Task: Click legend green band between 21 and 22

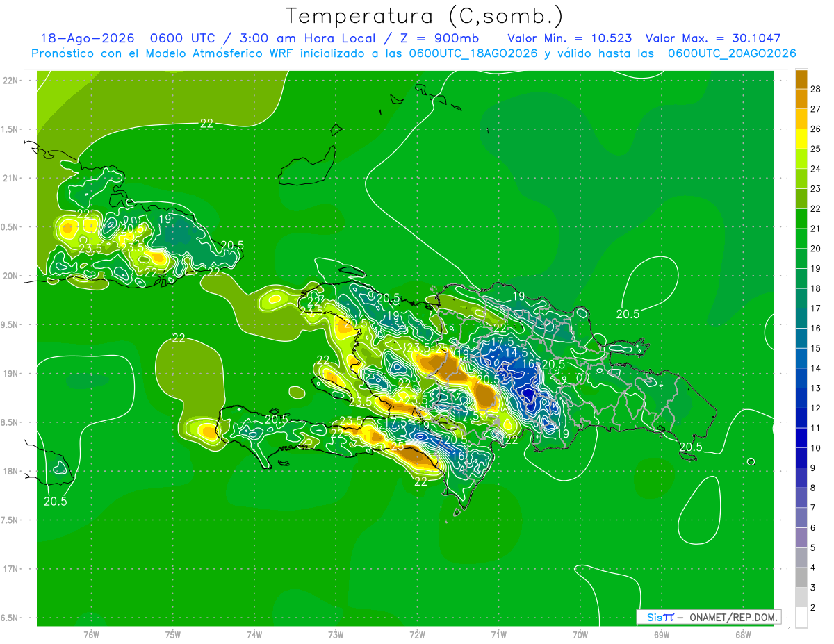Action: (x=801, y=219)
